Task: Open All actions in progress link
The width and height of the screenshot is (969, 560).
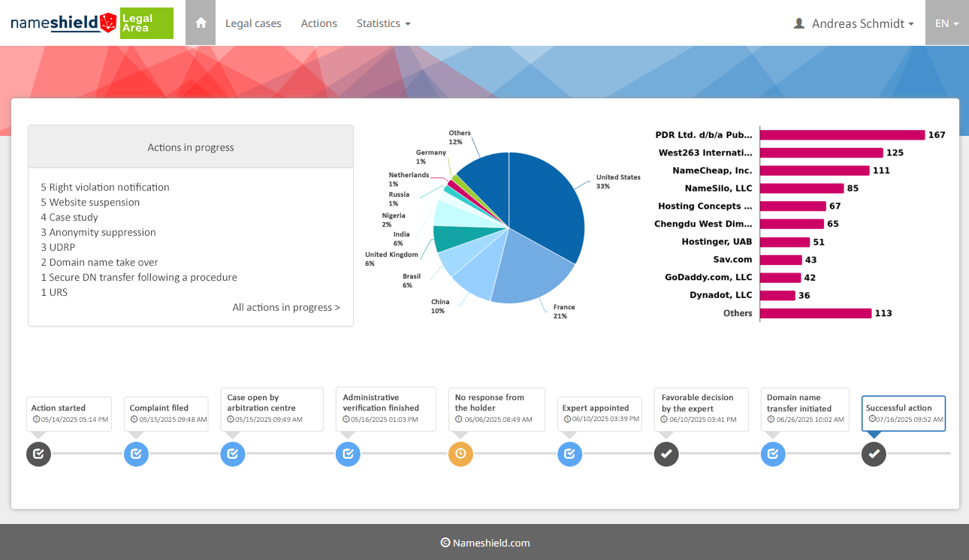Action: click(285, 307)
